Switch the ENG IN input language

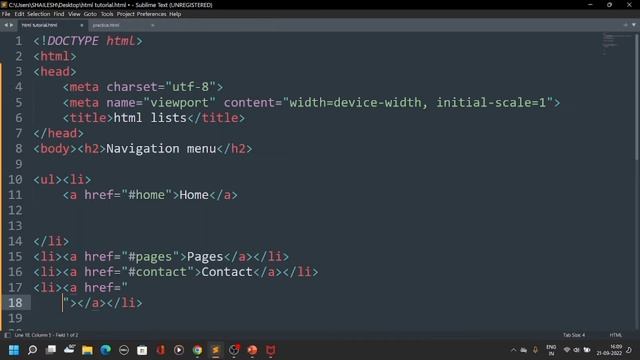(551, 350)
